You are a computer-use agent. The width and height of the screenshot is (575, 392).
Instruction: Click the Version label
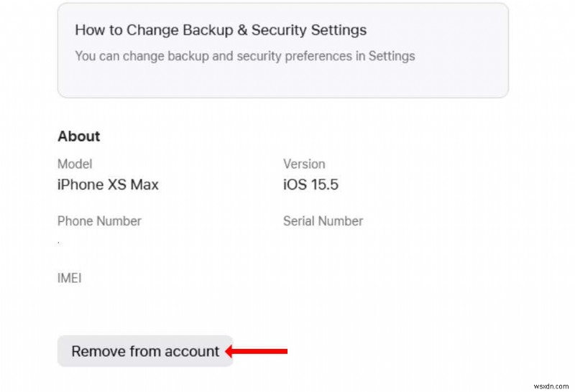coord(304,164)
